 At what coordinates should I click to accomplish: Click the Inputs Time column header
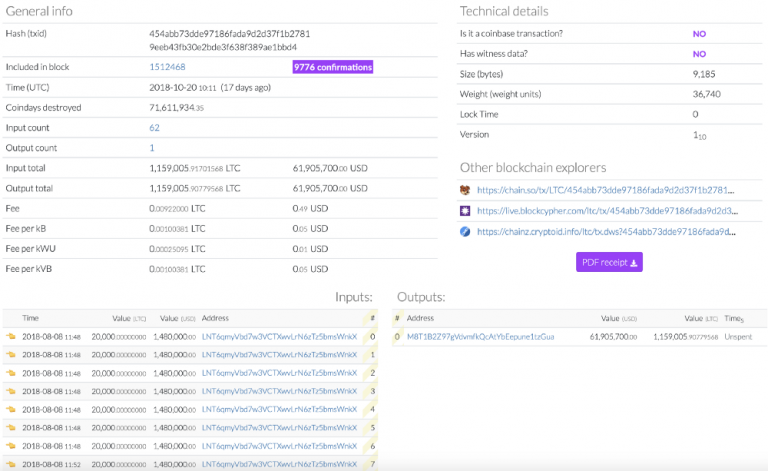(30, 318)
